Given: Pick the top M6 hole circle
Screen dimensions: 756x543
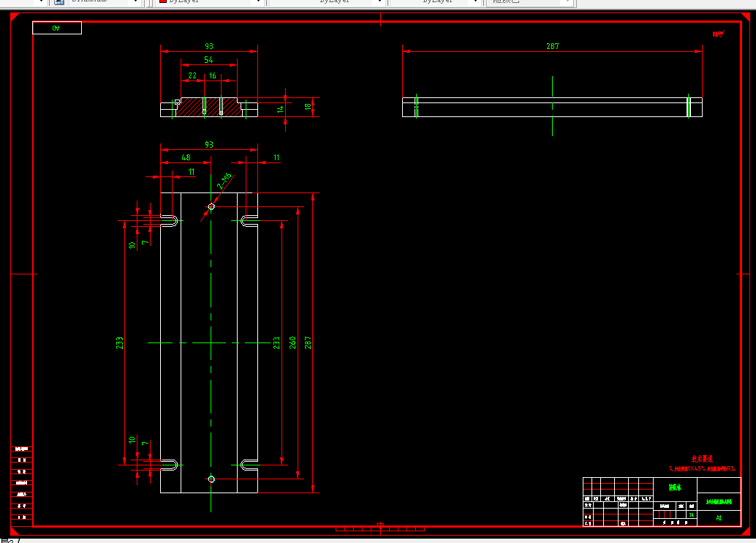Looking at the screenshot, I should coord(211,206).
